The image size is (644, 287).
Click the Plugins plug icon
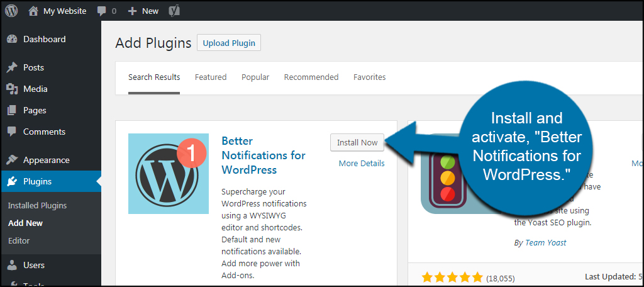[x=13, y=181]
